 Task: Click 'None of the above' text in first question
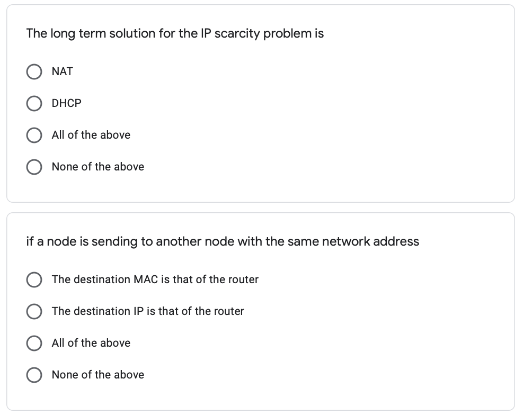[x=97, y=167]
